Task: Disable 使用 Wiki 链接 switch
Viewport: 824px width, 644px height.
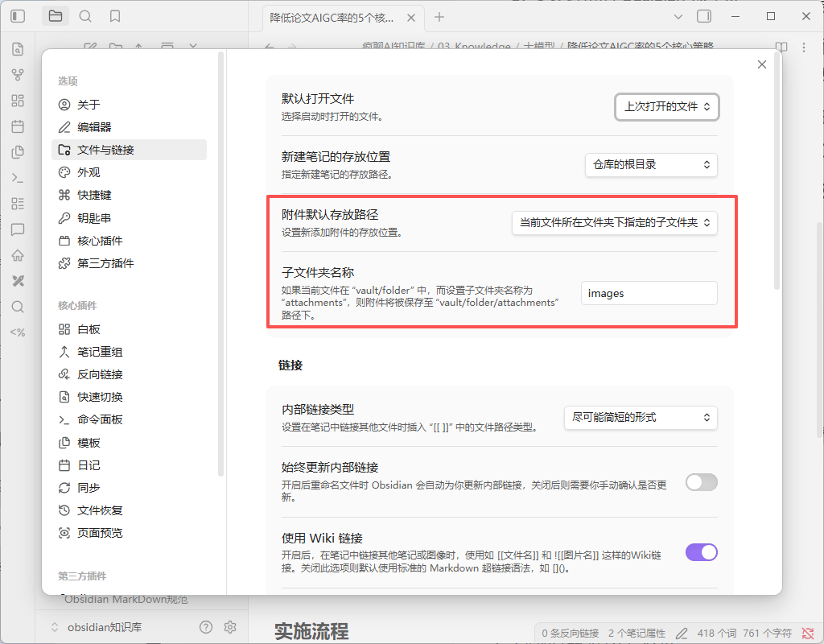Action: pyautogui.click(x=702, y=552)
